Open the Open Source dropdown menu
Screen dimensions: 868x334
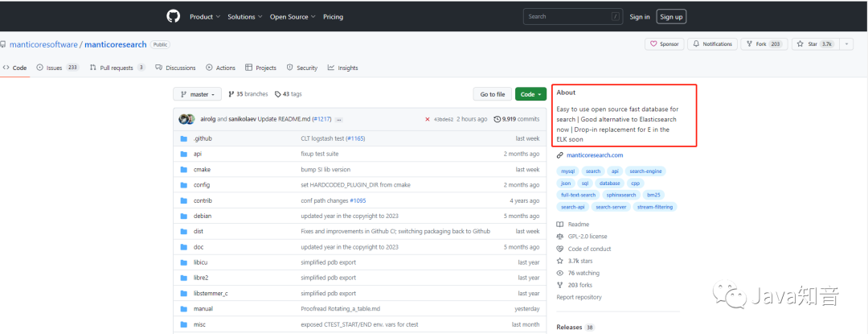point(292,17)
